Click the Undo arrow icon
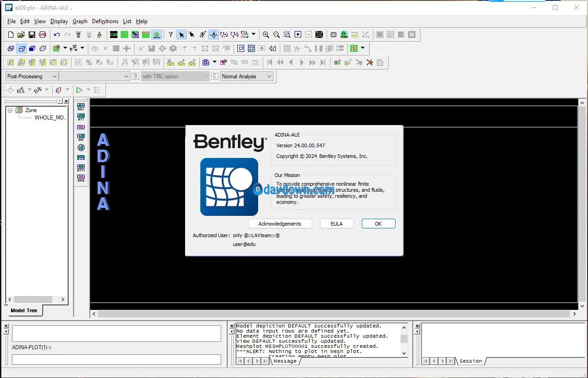The width and height of the screenshot is (588, 378). 56,35
